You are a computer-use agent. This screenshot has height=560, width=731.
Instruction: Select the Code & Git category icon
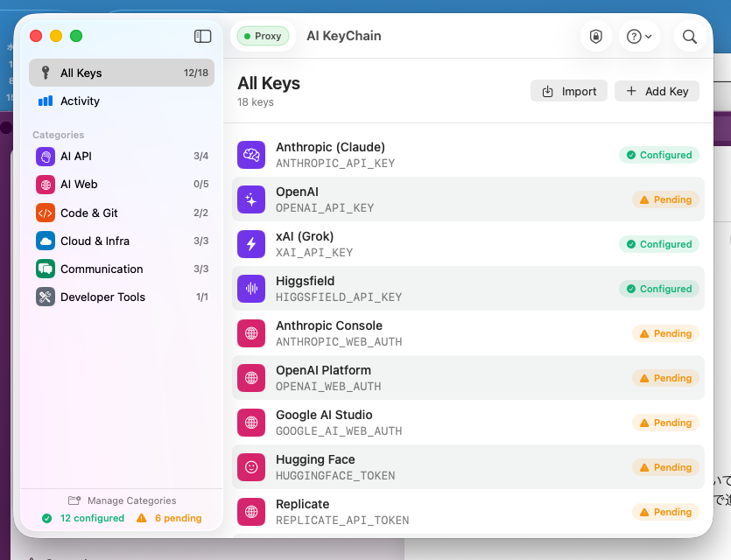(46, 213)
